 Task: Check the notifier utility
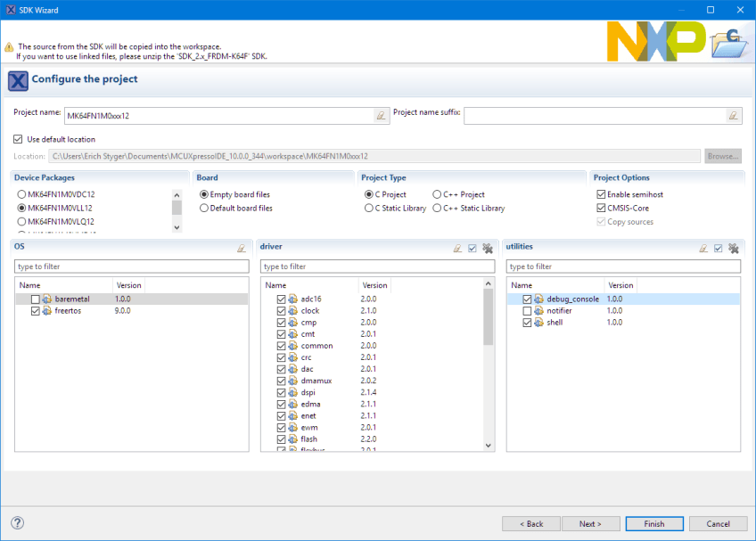point(526,310)
